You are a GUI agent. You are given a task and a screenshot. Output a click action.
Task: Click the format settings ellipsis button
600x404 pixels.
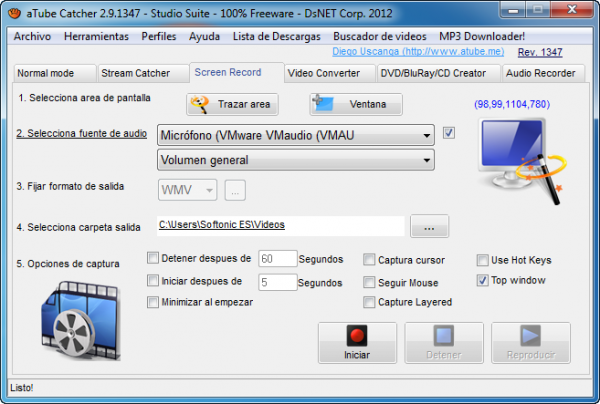(235, 190)
